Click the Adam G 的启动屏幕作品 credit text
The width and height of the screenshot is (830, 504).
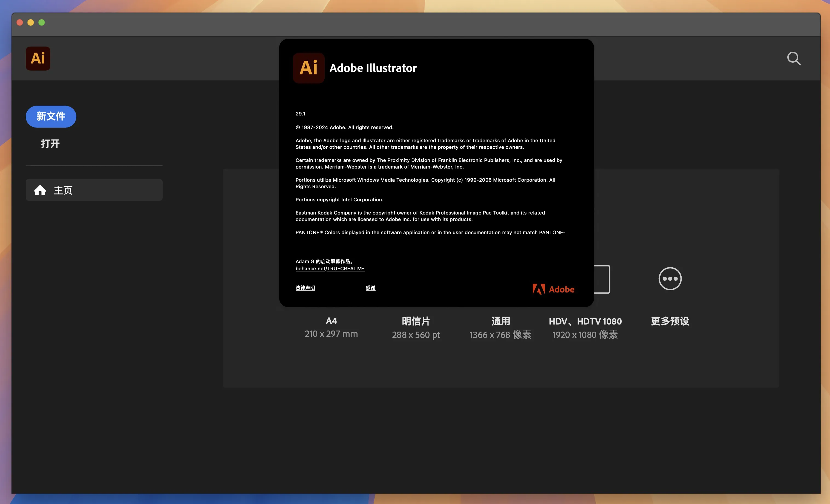pos(324,261)
